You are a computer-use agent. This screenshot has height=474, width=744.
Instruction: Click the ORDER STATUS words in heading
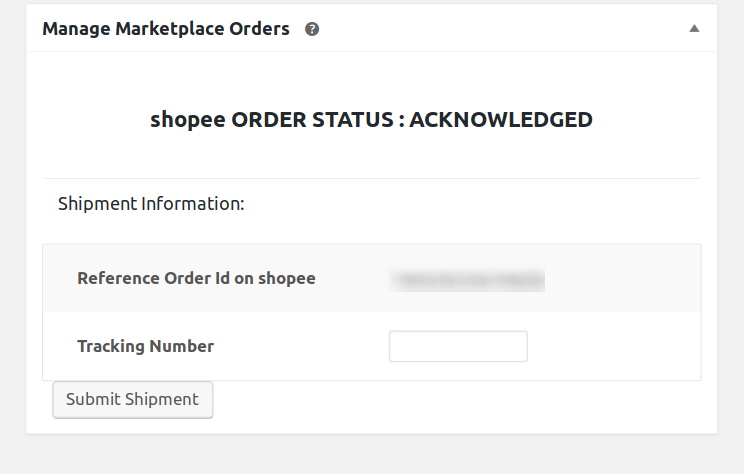[312, 120]
